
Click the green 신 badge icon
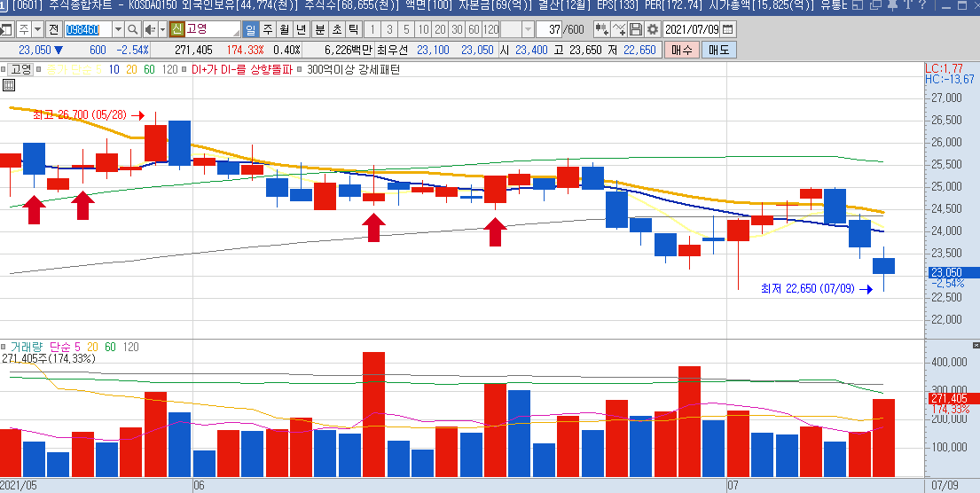pyautogui.click(x=176, y=29)
